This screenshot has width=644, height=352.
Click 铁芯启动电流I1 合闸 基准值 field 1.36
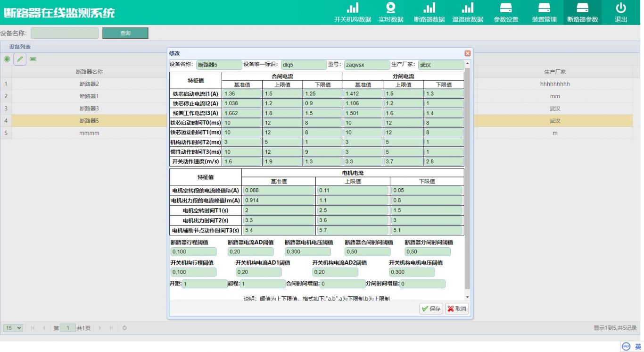242,93
